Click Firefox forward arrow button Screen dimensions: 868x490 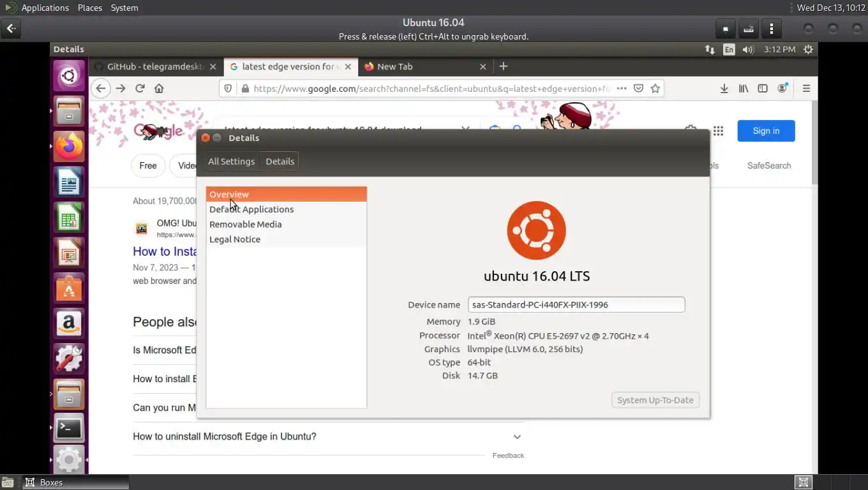point(121,89)
